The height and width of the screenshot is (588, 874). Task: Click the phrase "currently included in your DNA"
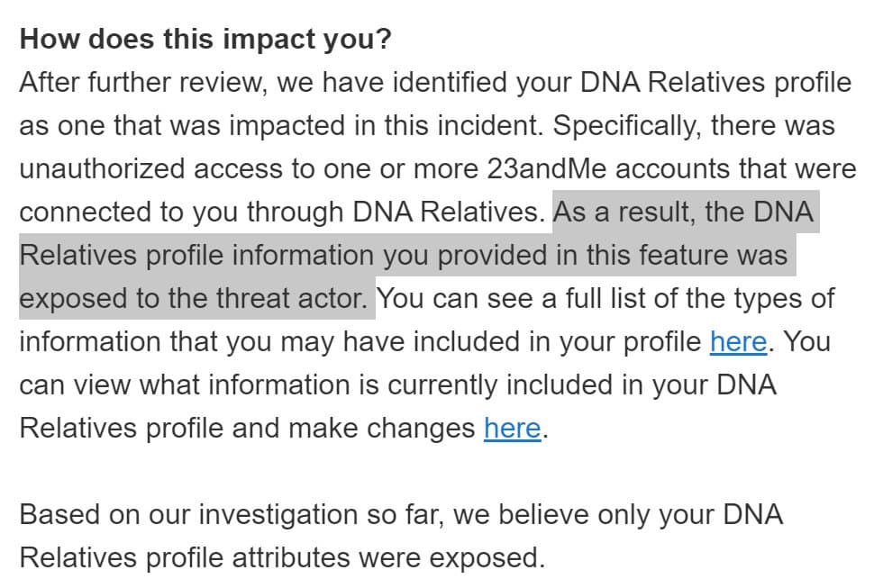pyautogui.click(x=582, y=385)
